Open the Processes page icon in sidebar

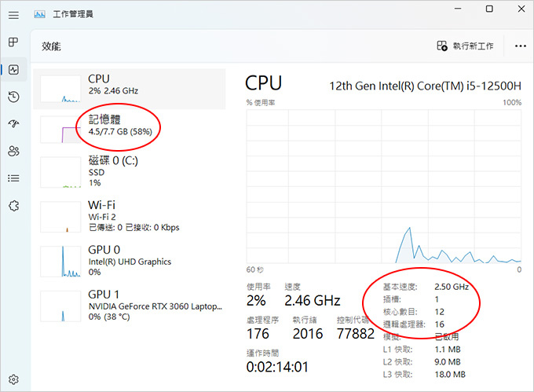point(13,42)
